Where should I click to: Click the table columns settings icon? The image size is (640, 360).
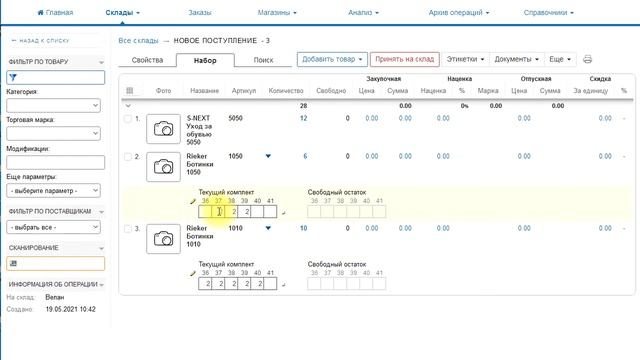click(x=130, y=91)
